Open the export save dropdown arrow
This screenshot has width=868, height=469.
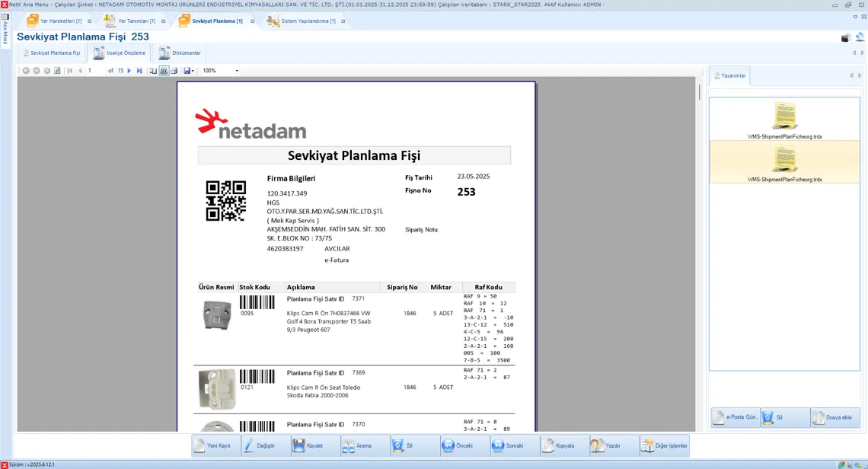[x=193, y=71]
